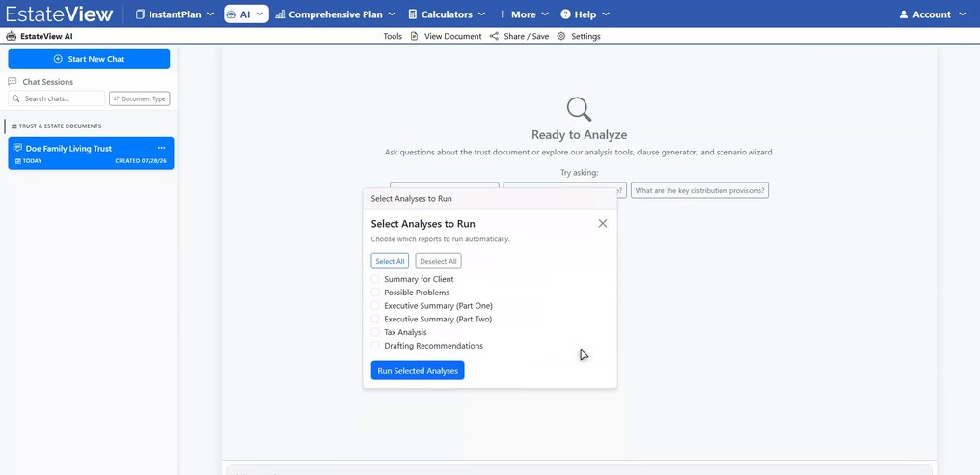980x475 pixels.
Task: Click the Select All button
Action: pyautogui.click(x=390, y=261)
